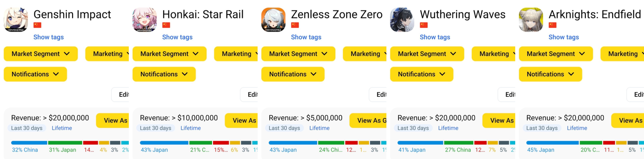
Task: Click the China flag under Zenless Zone Zero
Action: tap(295, 25)
